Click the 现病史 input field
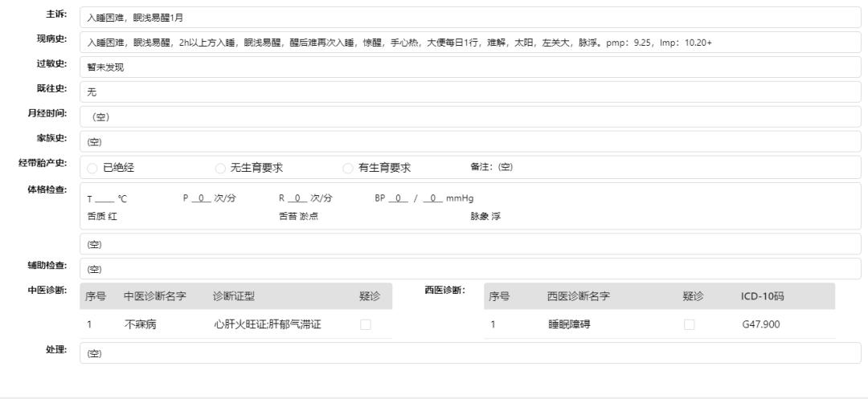This screenshot has height=399, width=868. (x=470, y=42)
